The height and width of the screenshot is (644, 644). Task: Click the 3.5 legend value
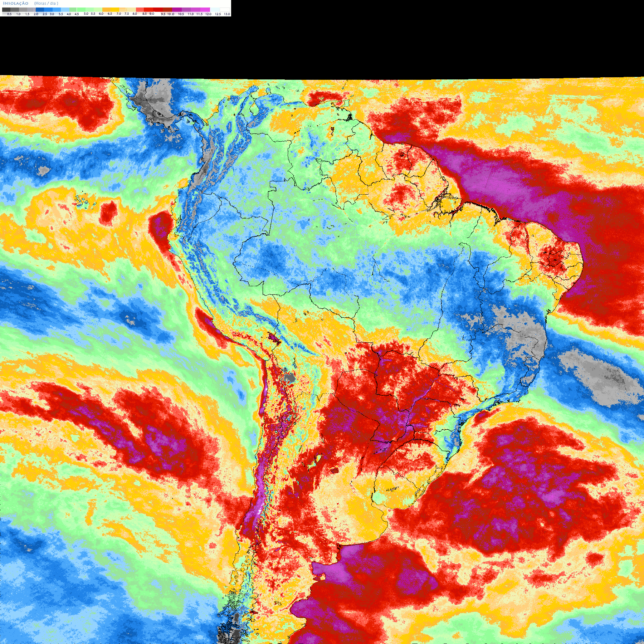click(61, 14)
